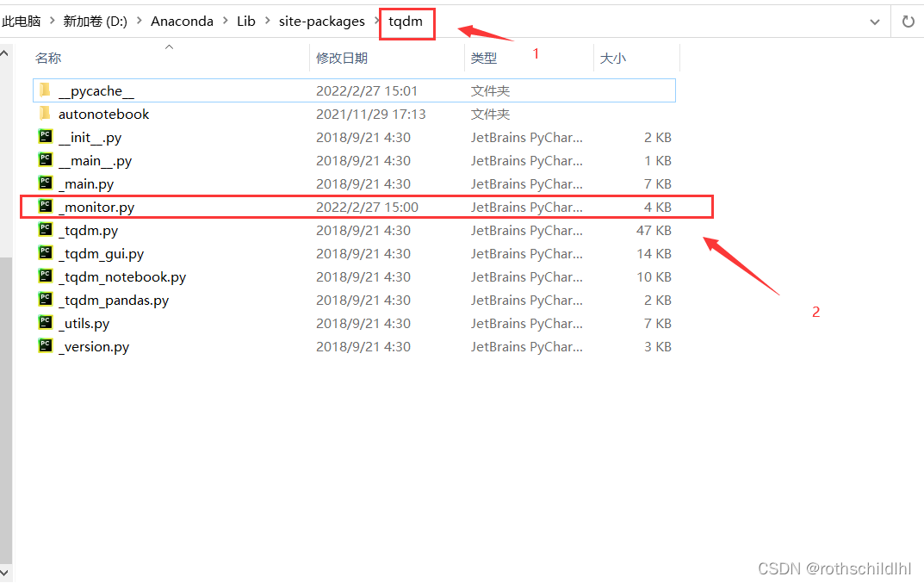Select the autonotebook folder name
This screenshot has width=924, height=583.
point(103,114)
